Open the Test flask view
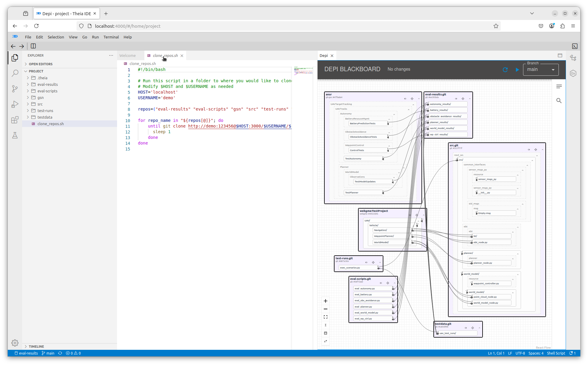Image resolution: width=588 pixels, height=365 pixels. [15, 135]
